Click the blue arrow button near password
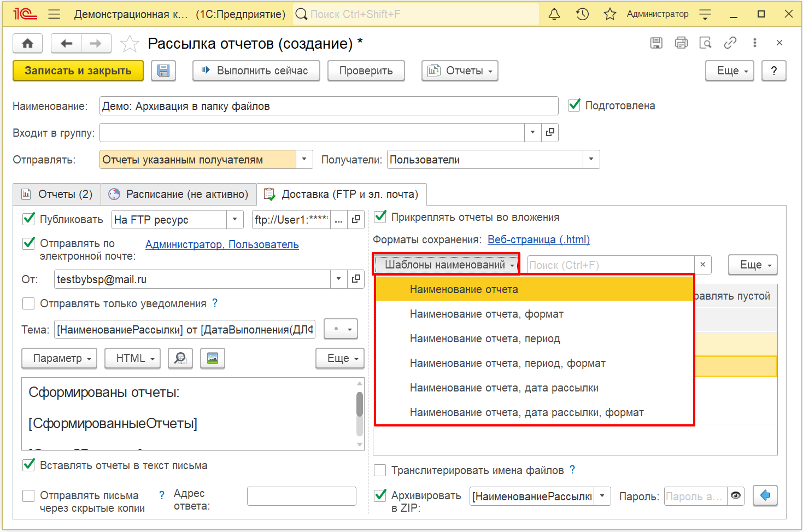This screenshot has height=532, width=803. 765,496
